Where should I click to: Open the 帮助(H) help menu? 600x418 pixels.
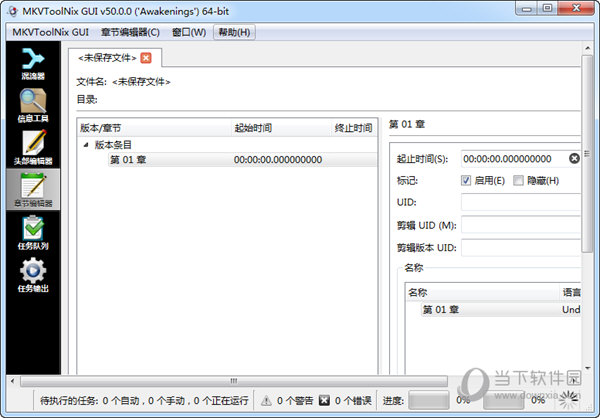click(x=234, y=32)
